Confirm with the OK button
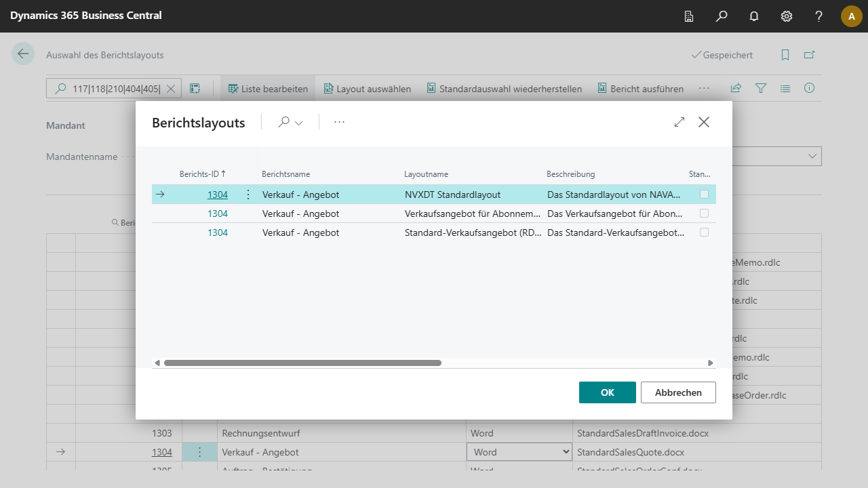Viewport: 868px width, 488px height. 607,392
